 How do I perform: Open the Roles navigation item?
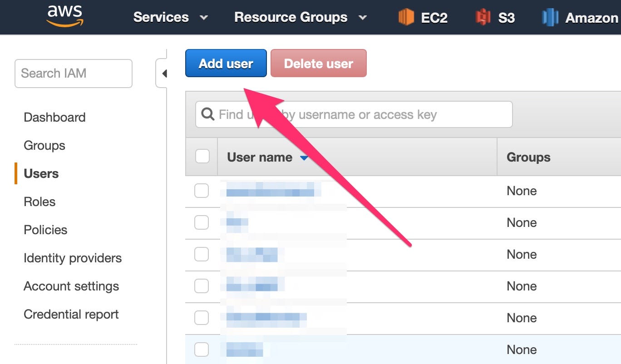(x=39, y=202)
